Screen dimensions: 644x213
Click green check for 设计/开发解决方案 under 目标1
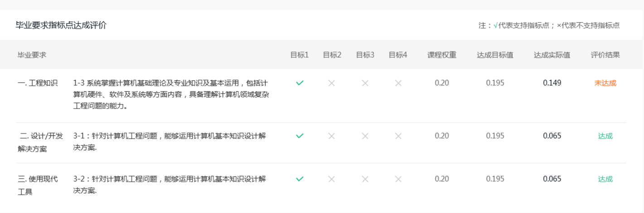(x=300, y=136)
